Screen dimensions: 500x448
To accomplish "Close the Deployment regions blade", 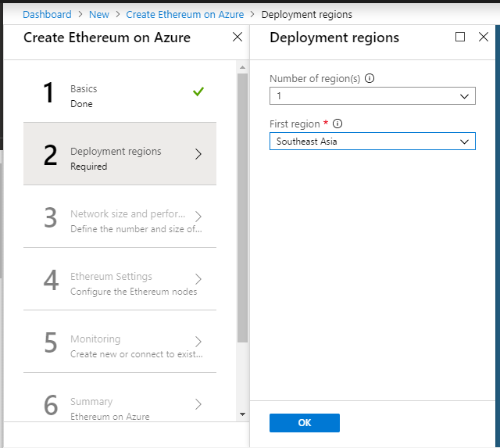I will (484, 37).
